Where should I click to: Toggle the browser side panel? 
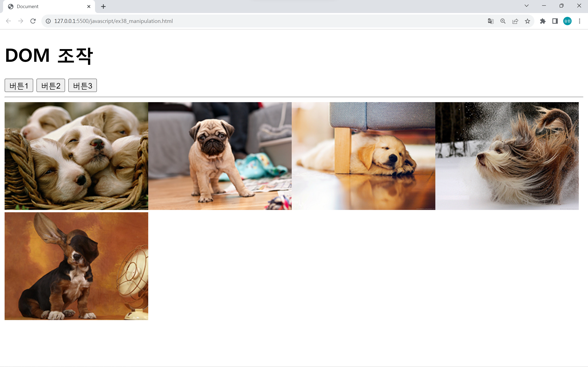click(x=555, y=21)
